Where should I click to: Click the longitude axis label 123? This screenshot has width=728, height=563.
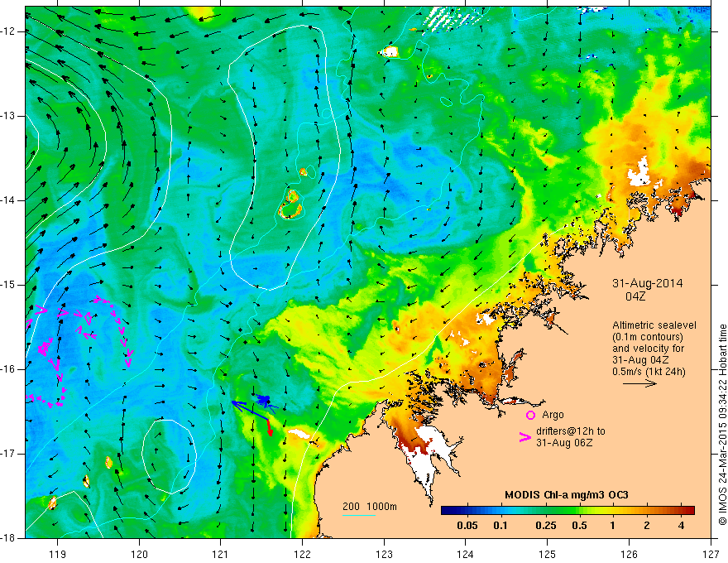384,554
